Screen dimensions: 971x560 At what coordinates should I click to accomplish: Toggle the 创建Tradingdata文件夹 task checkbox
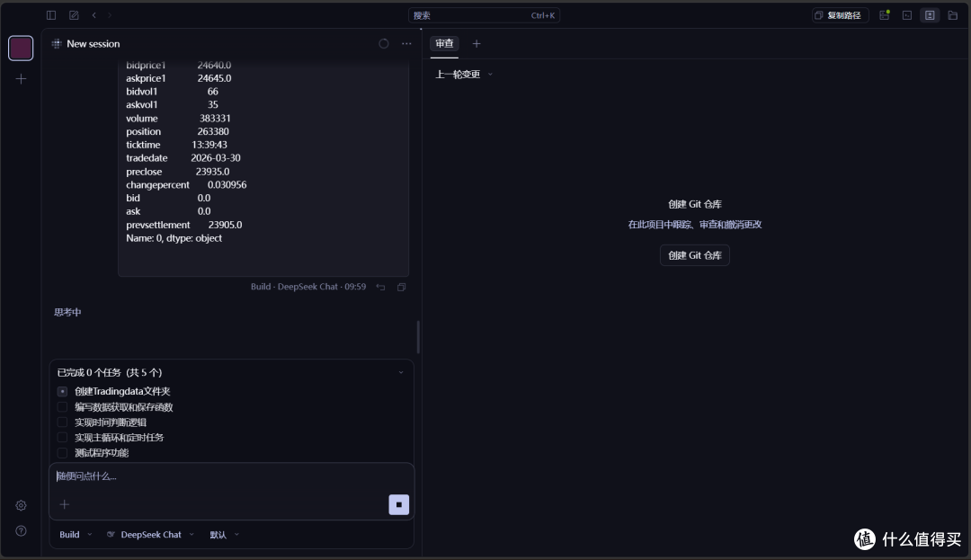63,392
